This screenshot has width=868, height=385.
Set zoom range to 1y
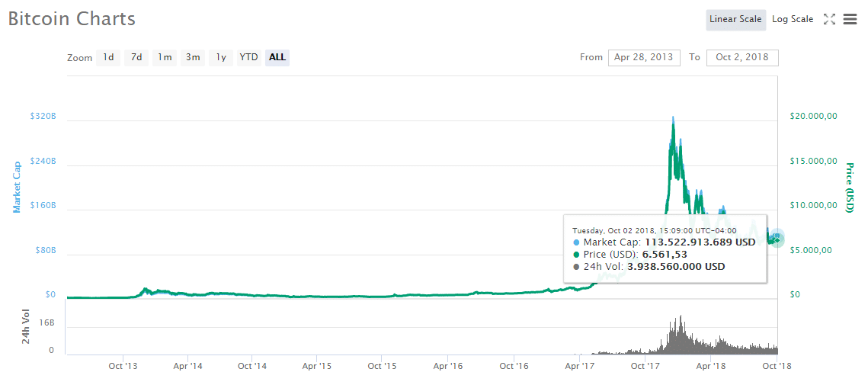point(221,58)
